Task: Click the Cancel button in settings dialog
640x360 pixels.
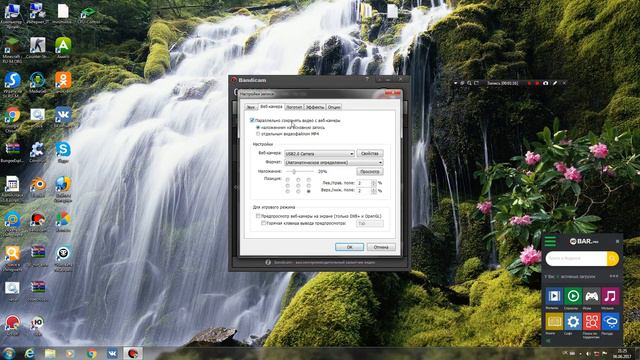Action: 381,247
